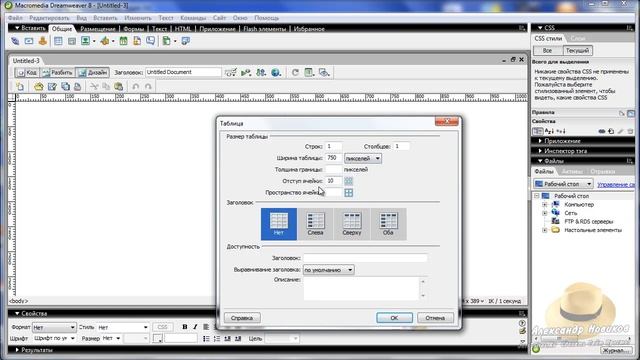Screen dimensions: 640x360
Task: Click the Open file folder icon
Action: coord(38,87)
